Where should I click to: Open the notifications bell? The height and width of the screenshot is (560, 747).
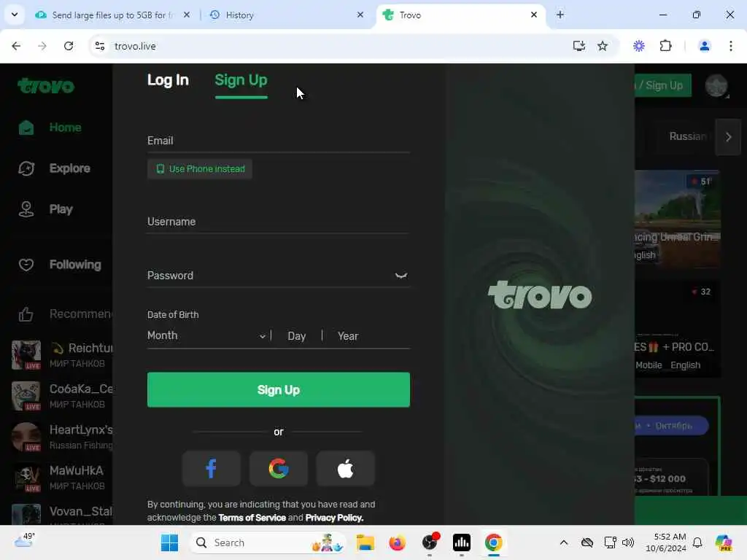[x=697, y=542]
